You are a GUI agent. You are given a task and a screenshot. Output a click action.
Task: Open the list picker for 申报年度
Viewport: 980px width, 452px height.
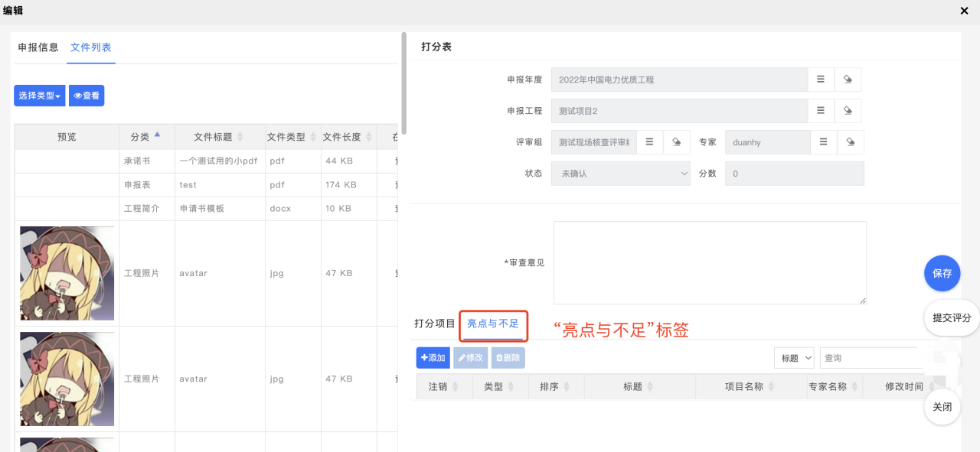821,80
